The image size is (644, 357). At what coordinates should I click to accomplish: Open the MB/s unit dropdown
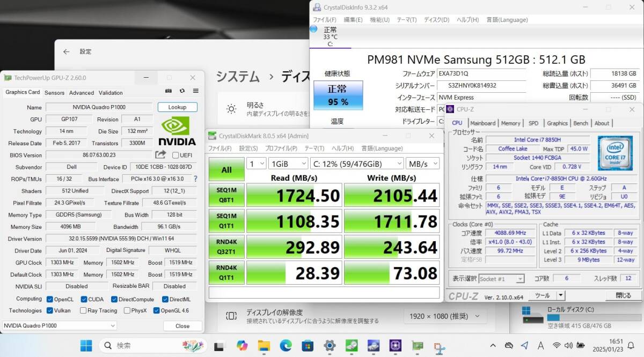(423, 163)
